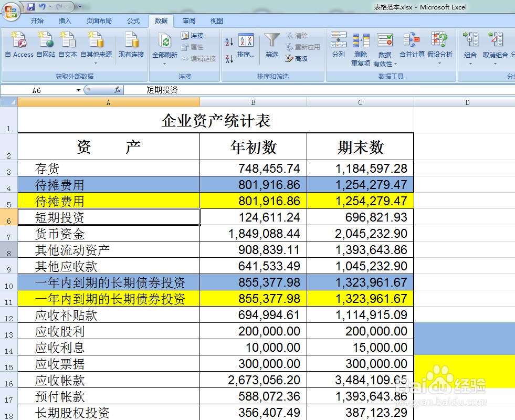The height and width of the screenshot is (420, 515).
Task: Customize Quick Access Toolbar dropdown arrow
Action: [x=80, y=7]
